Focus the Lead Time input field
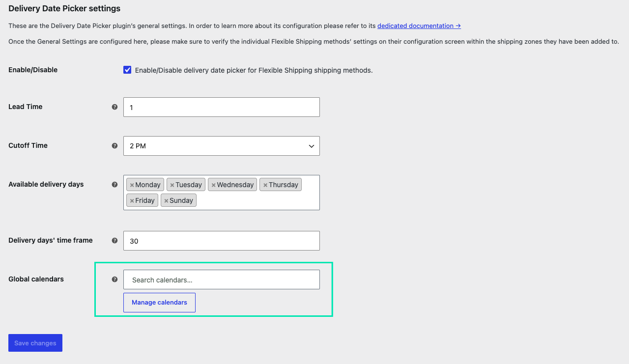 [222, 107]
